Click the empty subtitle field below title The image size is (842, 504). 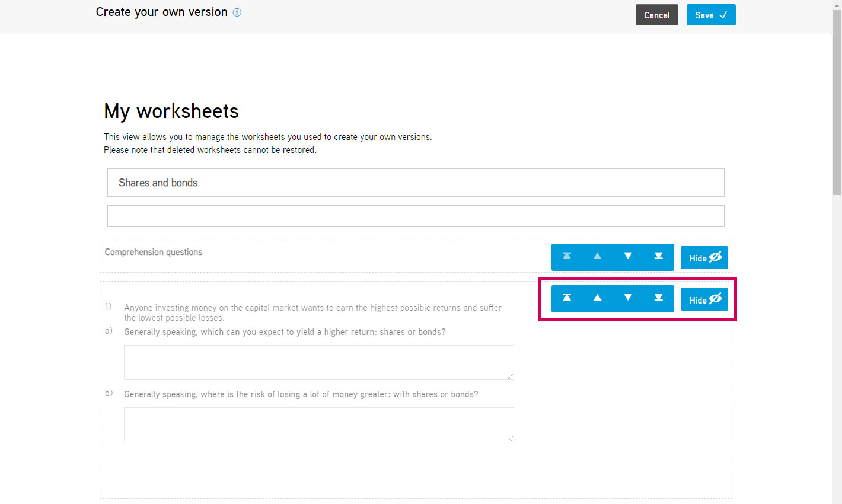tap(416, 216)
